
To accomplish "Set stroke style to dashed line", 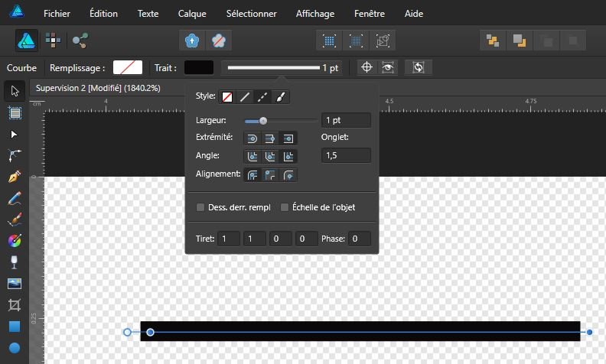I will pos(262,97).
